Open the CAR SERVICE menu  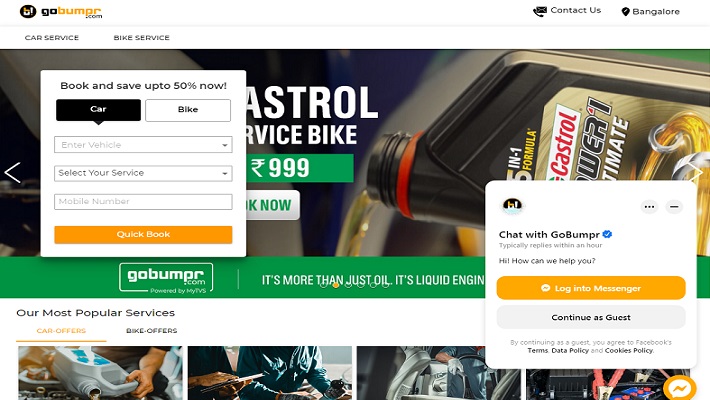pos(52,38)
